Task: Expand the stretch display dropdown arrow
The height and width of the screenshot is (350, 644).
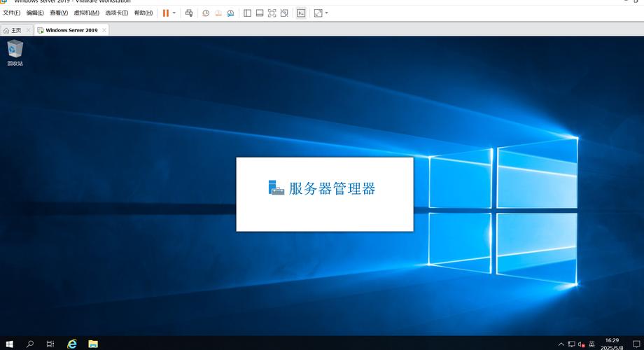Action: 326,13
